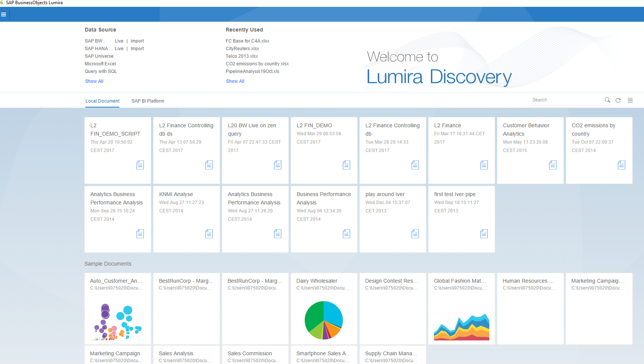Choose SAP BW Import option
This screenshot has width=644, height=364.
click(137, 41)
